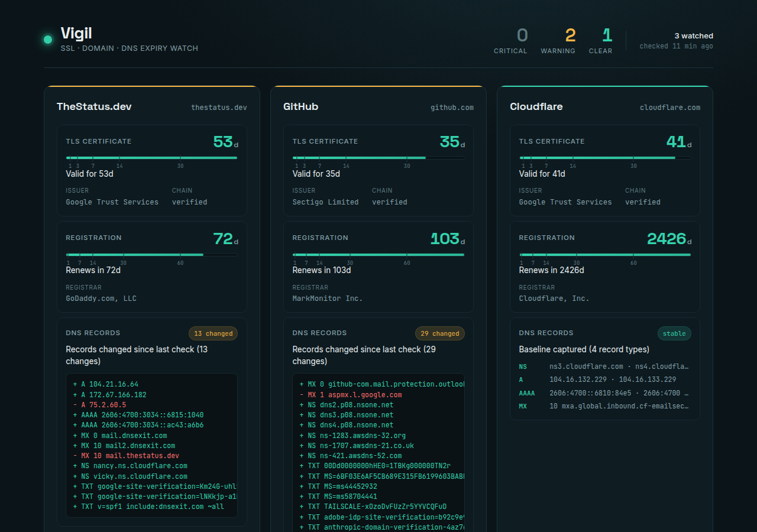
Task: Open the cloudflare.com domain link
Action: 670,108
